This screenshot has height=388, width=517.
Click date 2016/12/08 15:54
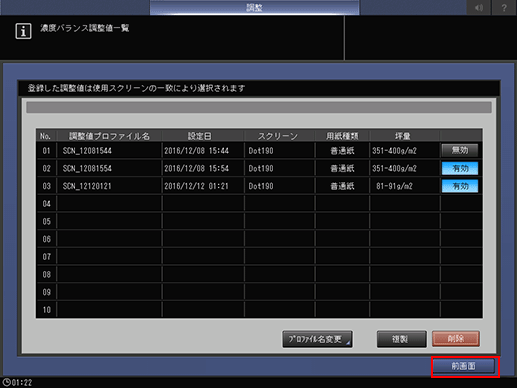pyautogui.click(x=196, y=168)
